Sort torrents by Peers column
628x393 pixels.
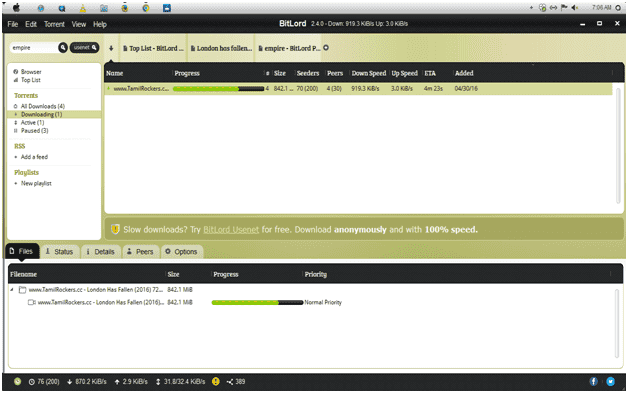[x=335, y=73]
